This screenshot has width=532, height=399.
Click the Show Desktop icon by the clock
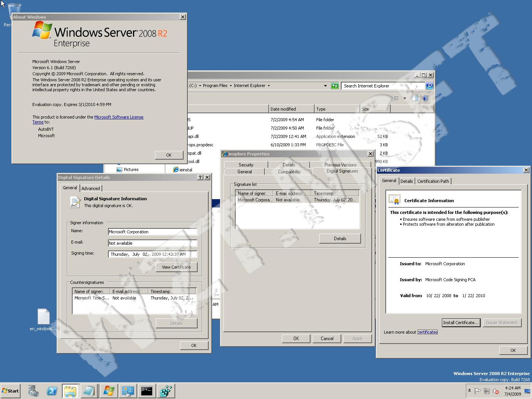tap(527, 391)
